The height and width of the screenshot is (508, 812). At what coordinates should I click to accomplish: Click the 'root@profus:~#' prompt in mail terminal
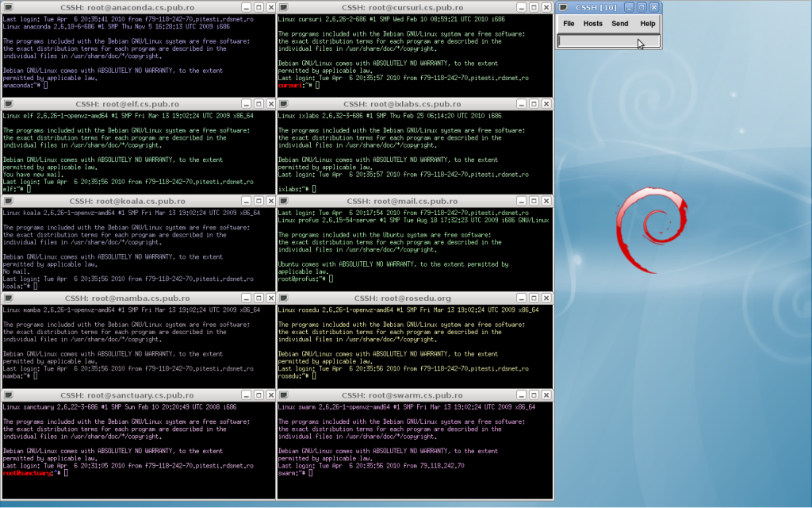click(301, 279)
